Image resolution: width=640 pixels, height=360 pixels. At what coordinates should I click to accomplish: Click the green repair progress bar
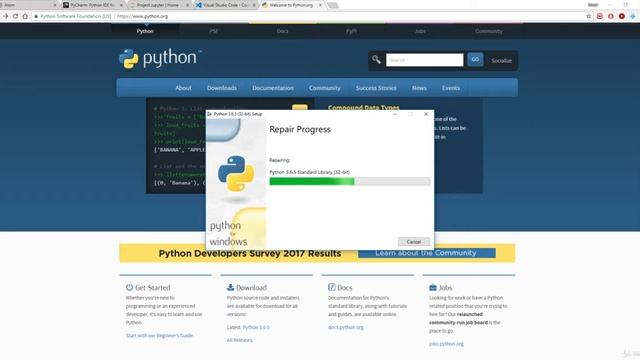click(350, 182)
